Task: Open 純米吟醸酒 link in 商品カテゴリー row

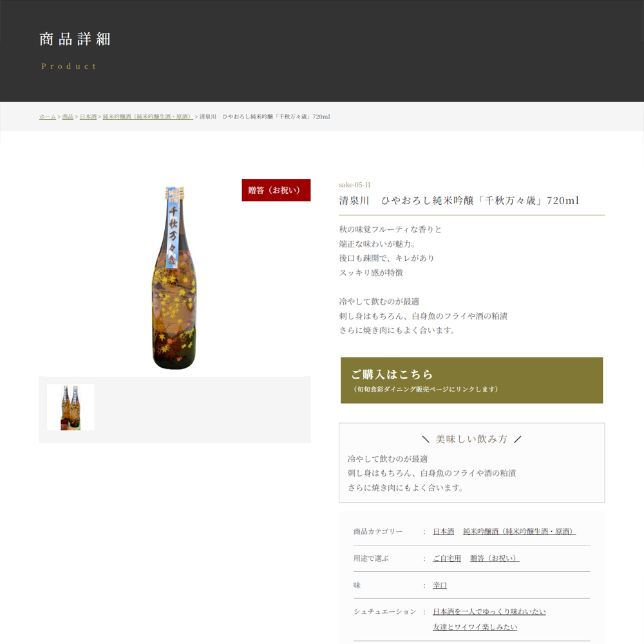Action: point(519,531)
